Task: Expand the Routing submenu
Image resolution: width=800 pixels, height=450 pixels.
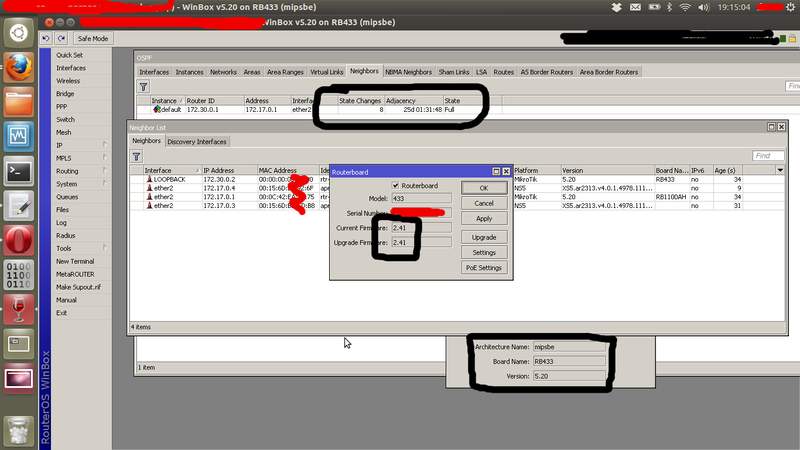Action: (105, 171)
